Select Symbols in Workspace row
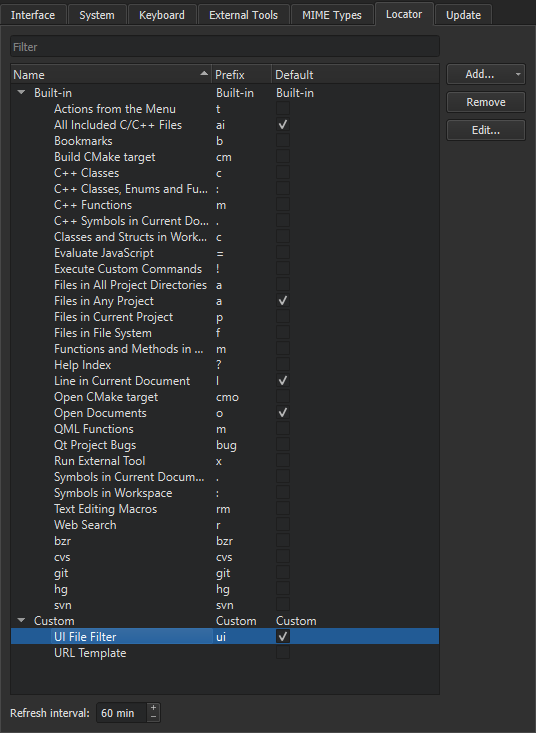 pos(225,493)
